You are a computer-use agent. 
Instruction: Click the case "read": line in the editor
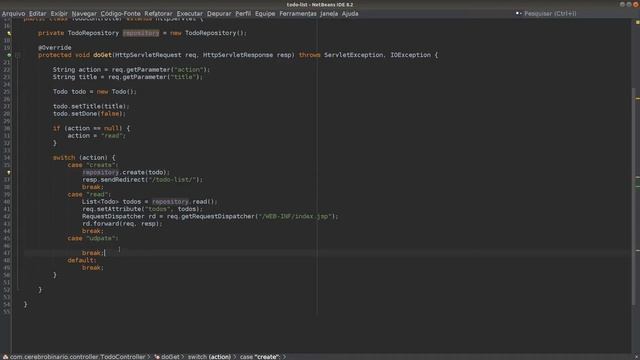(89, 195)
